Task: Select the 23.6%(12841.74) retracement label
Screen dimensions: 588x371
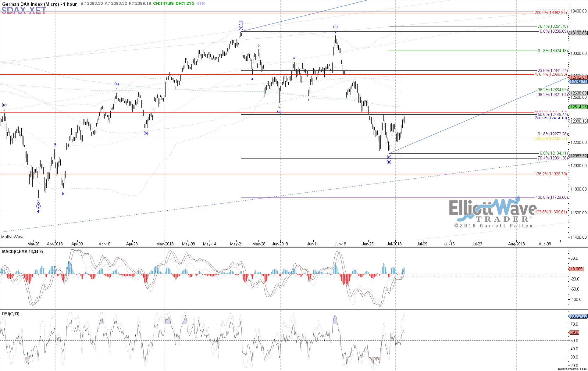Action: (553, 70)
